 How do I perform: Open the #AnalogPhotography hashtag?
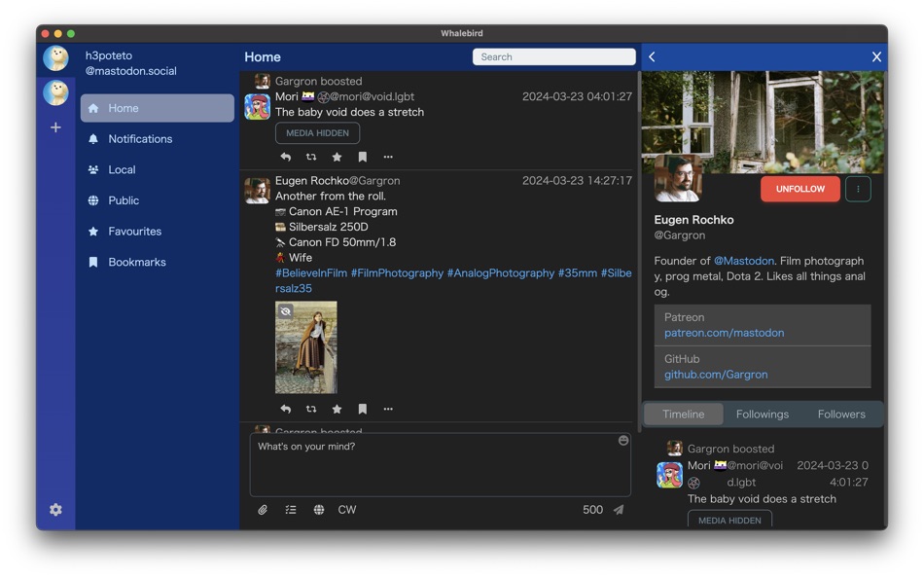pyautogui.click(x=501, y=273)
